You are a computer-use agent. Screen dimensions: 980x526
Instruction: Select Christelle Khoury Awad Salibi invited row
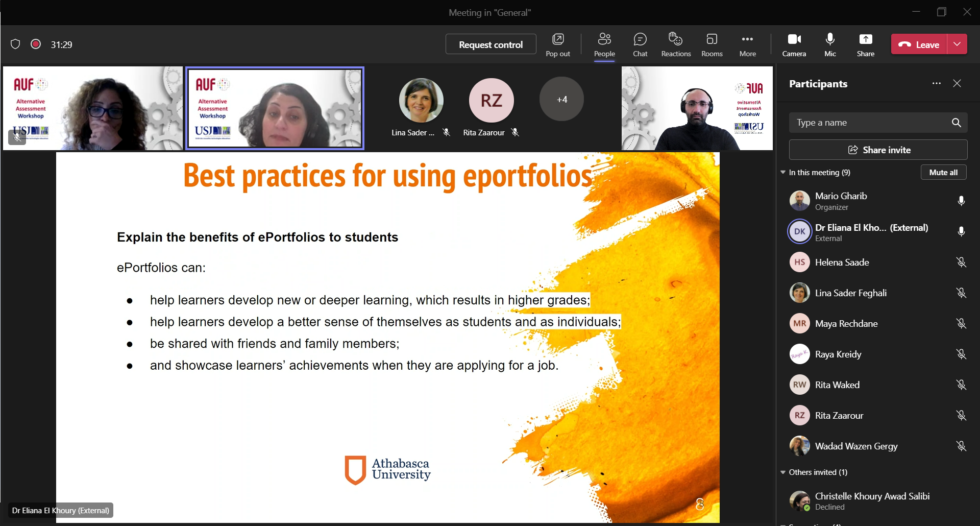click(878, 501)
